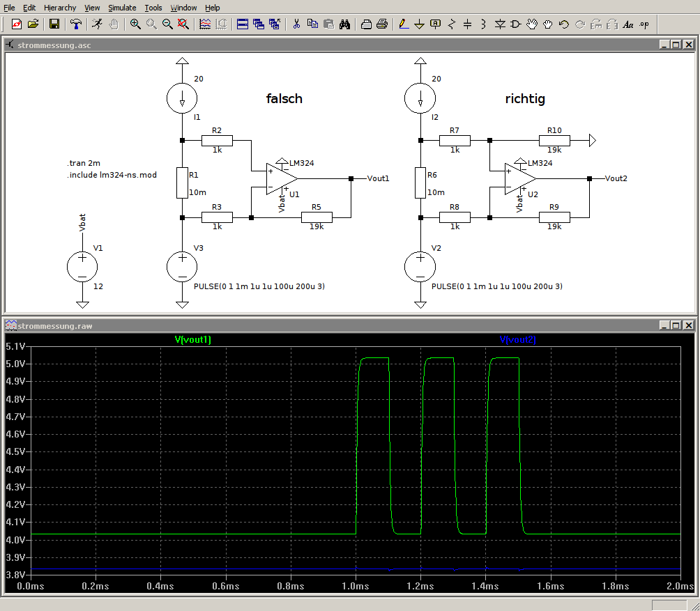Viewport: 700px width, 611px height.
Task: Select the Draw Wire pencil tool
Action: pyautogui.click(x=403, y=24)
